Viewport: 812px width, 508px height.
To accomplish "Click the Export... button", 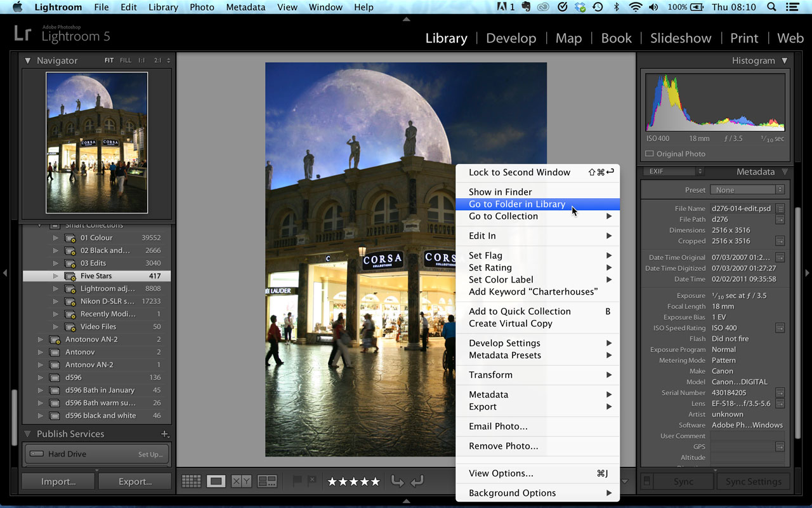I will pos(135,481).
